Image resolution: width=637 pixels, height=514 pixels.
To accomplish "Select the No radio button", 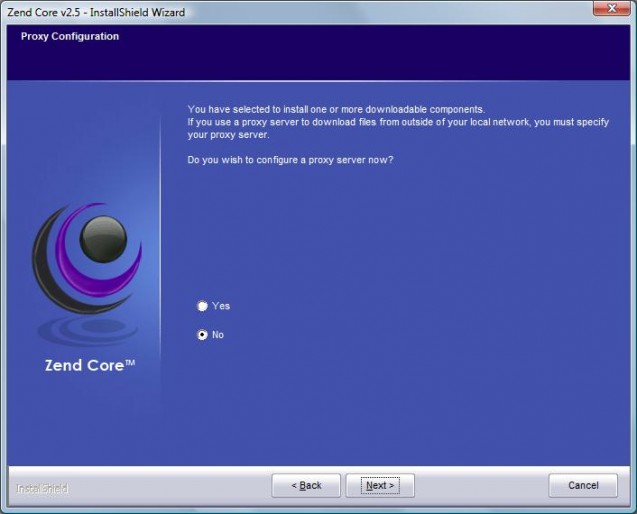I will point(202,335).
